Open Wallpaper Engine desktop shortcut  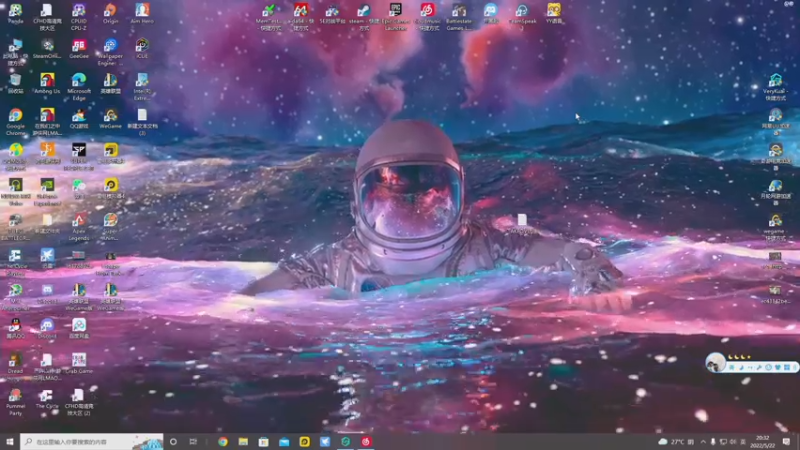tap(110, 53)
